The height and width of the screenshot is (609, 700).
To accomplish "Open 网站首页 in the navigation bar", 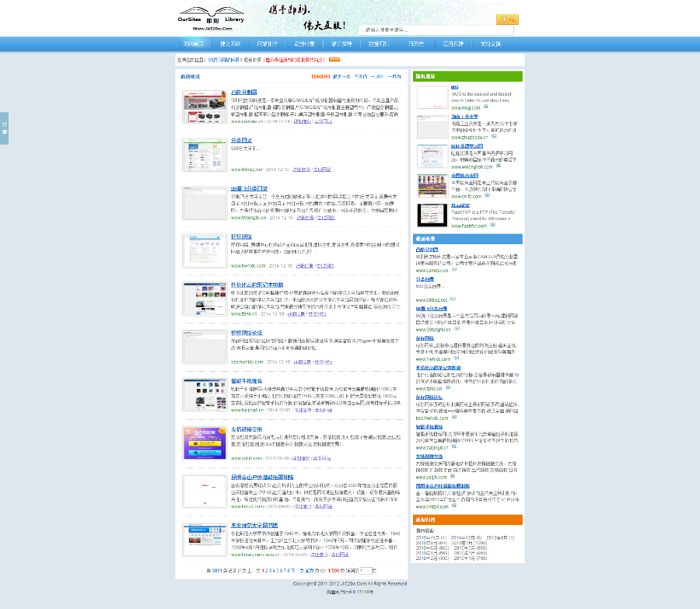I will [193, 44].
